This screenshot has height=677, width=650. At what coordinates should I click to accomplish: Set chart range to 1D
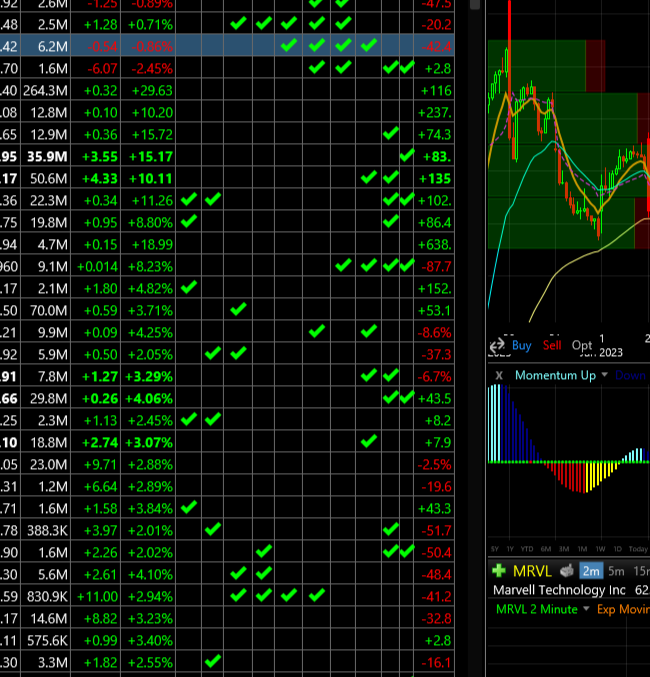pyautogui.click(x=618, y=549)
